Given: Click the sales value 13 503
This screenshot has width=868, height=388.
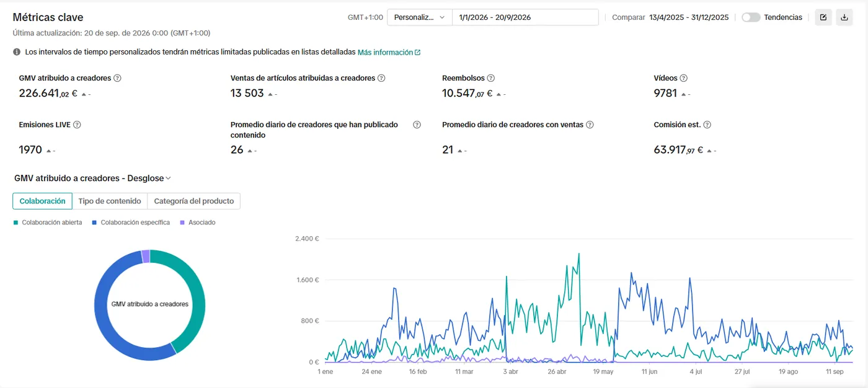Looking at the screenshot, I should [x=247, y=94].
